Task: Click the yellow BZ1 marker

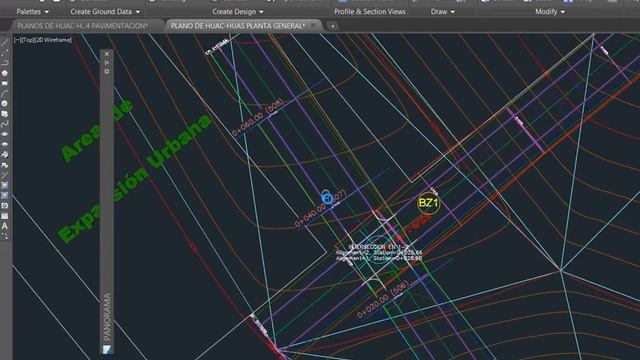Action: coord(428,203)
